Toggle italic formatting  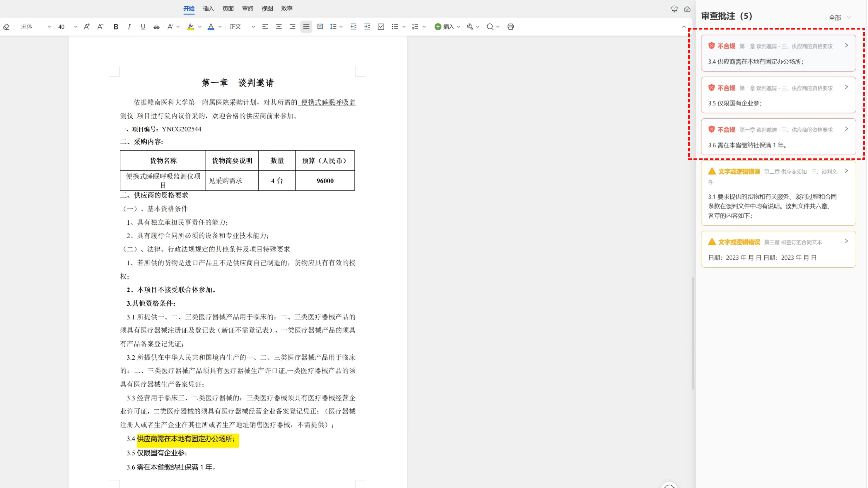[x=129, y=27]
